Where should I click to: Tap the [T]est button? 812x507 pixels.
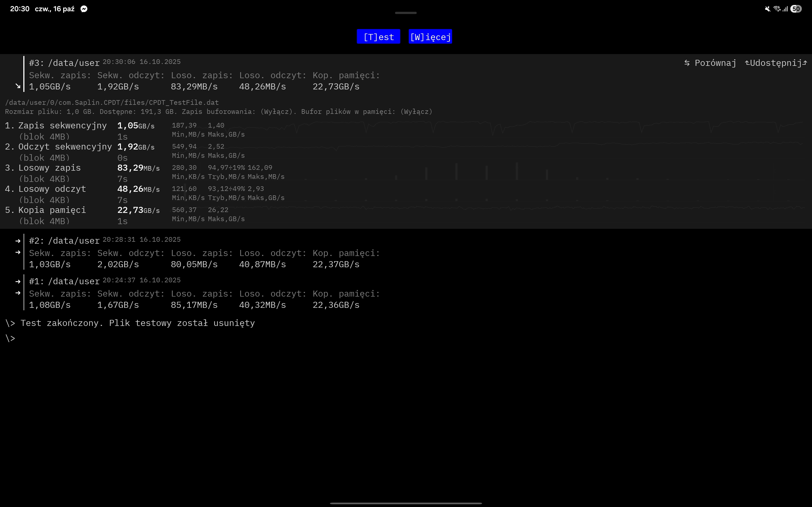click(378, 36)
